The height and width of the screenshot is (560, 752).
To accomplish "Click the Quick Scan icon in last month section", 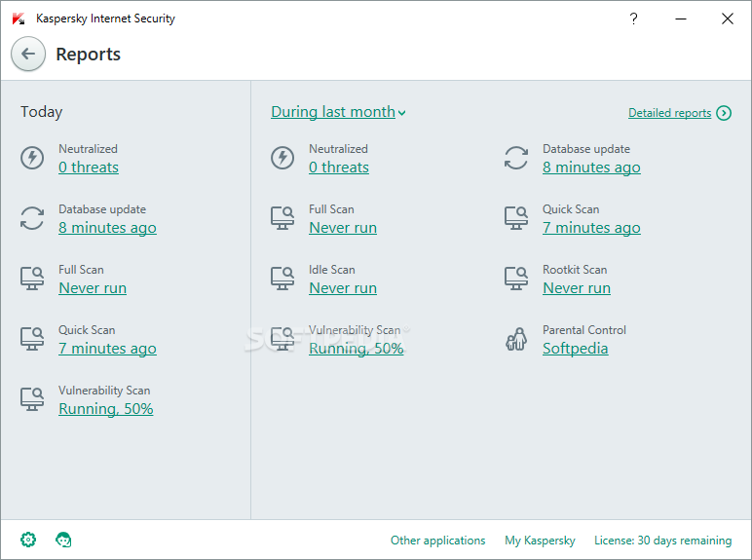I will tap(516, 218).
